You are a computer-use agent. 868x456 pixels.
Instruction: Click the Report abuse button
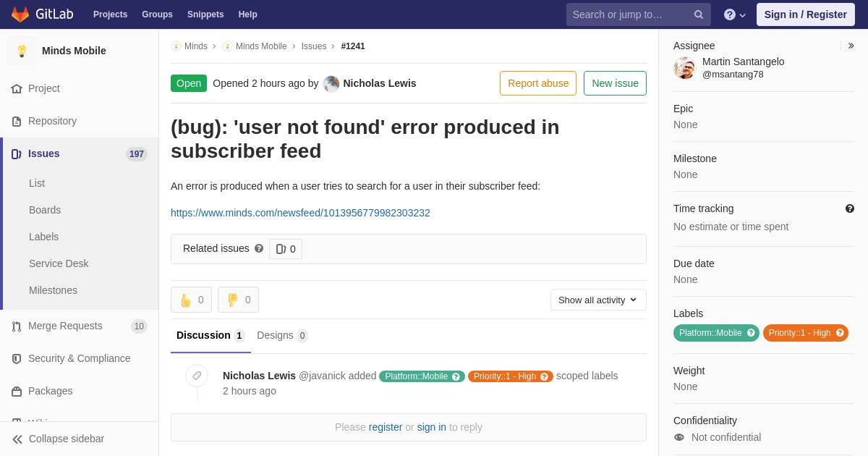(x=538, y=83)
